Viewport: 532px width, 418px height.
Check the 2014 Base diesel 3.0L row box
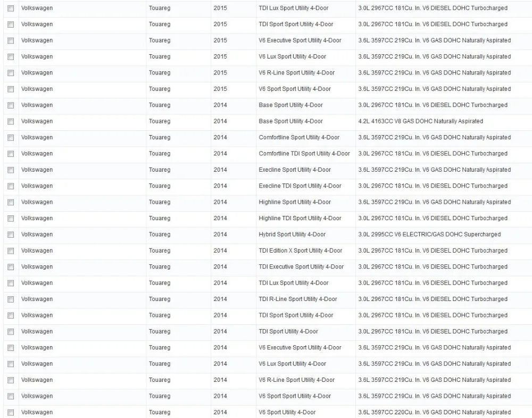11,105
